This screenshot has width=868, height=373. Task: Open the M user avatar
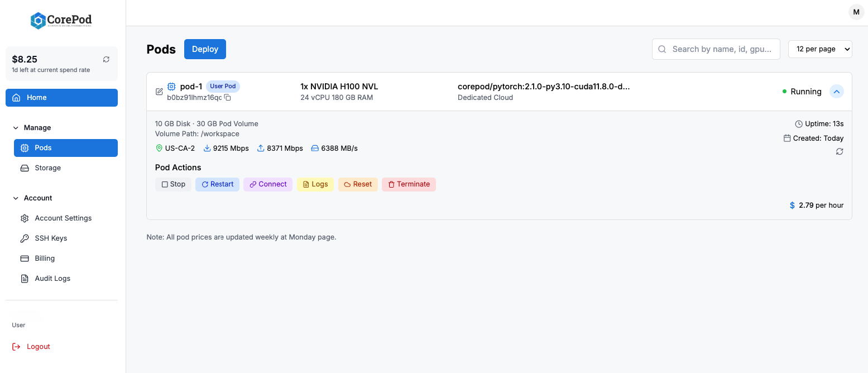[856, 12]
